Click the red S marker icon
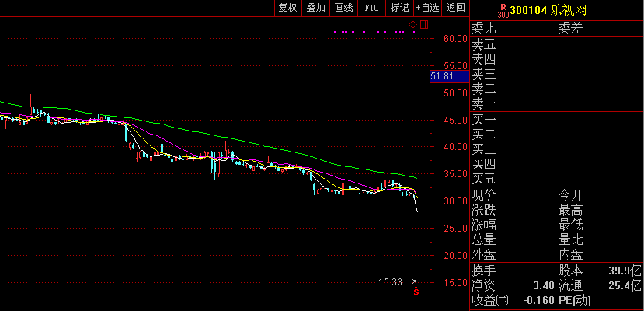This screenshot has height=311, width=644. point(416,292)
